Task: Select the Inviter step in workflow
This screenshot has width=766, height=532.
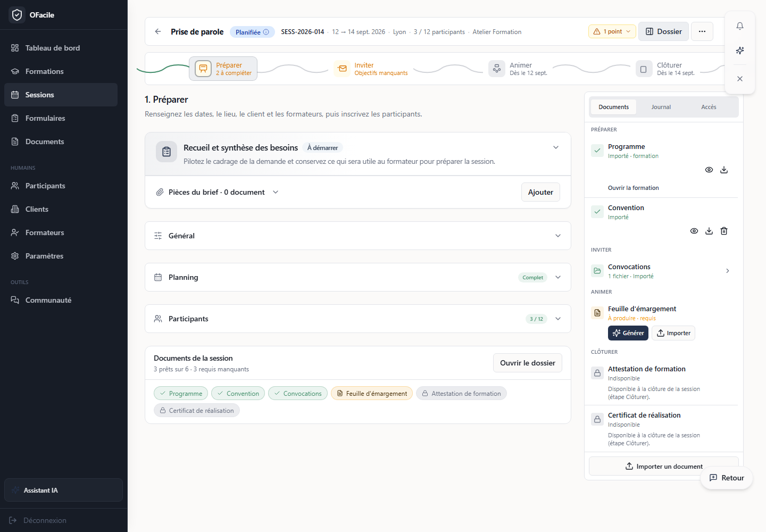Action: pyautogui.click(x=372, y=69)
